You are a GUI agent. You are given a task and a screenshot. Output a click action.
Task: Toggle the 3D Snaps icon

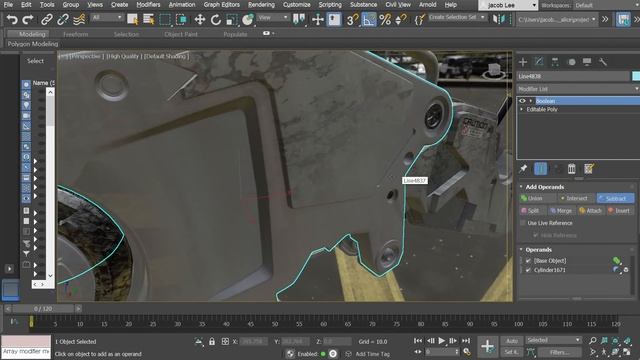pyautogui.click(x=352, y=19)
